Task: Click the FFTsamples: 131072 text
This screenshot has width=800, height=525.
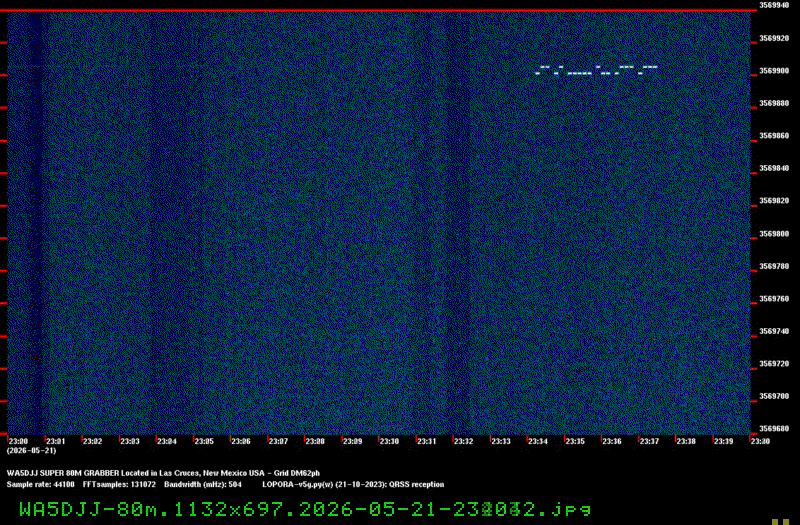Action: pos(119,484)
